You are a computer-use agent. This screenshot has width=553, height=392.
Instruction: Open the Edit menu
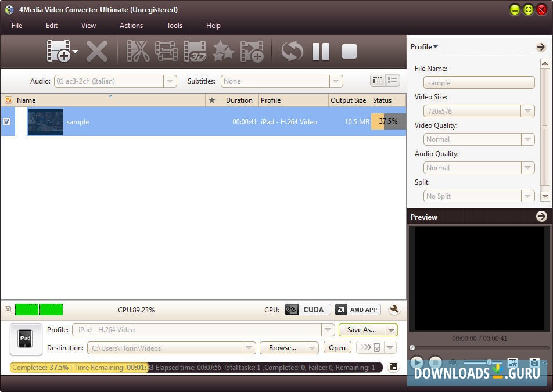(52, 26)
